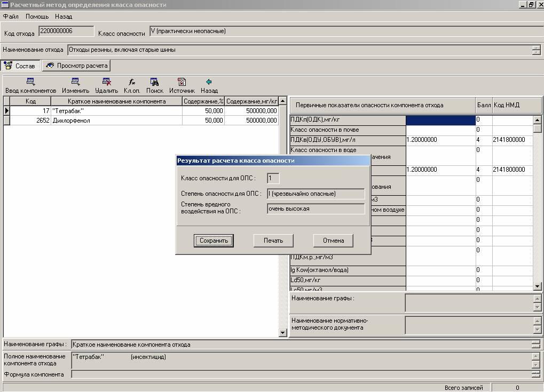This screenshot has width=544, height=392.
Task: Click the 'Удалить' delete component icon
Action: (x=106, y=82)
